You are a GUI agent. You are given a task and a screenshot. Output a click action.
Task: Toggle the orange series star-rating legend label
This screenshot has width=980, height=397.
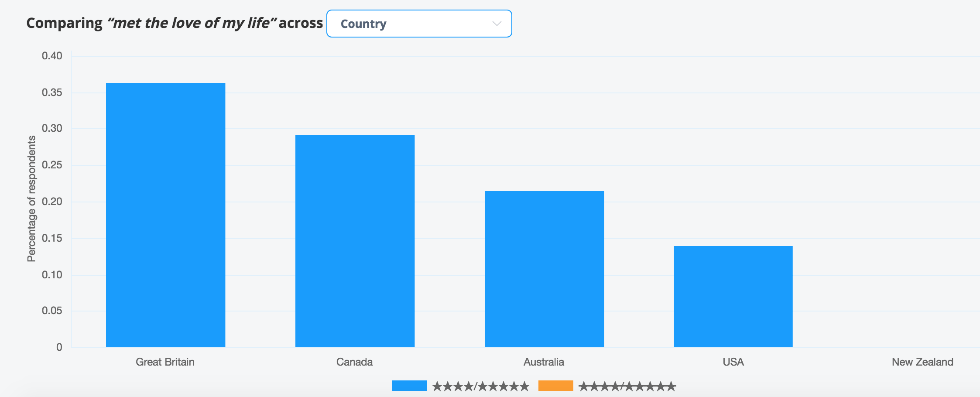627,386
